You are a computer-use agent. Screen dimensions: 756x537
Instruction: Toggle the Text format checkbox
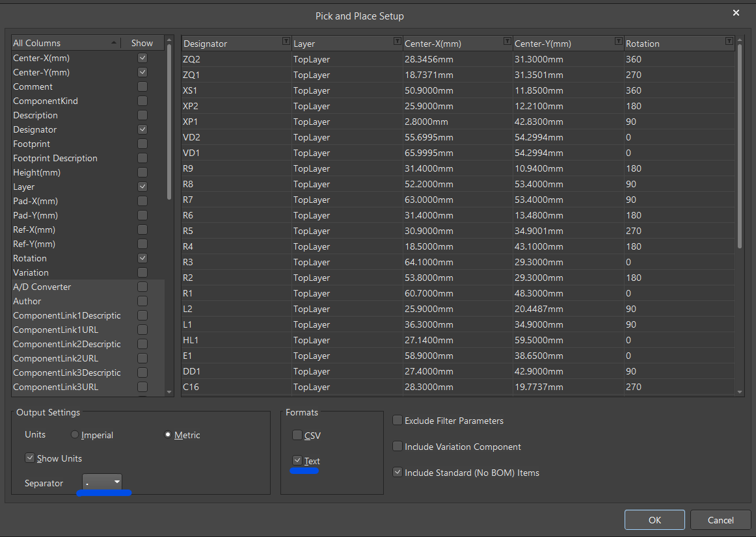(297, 460)
